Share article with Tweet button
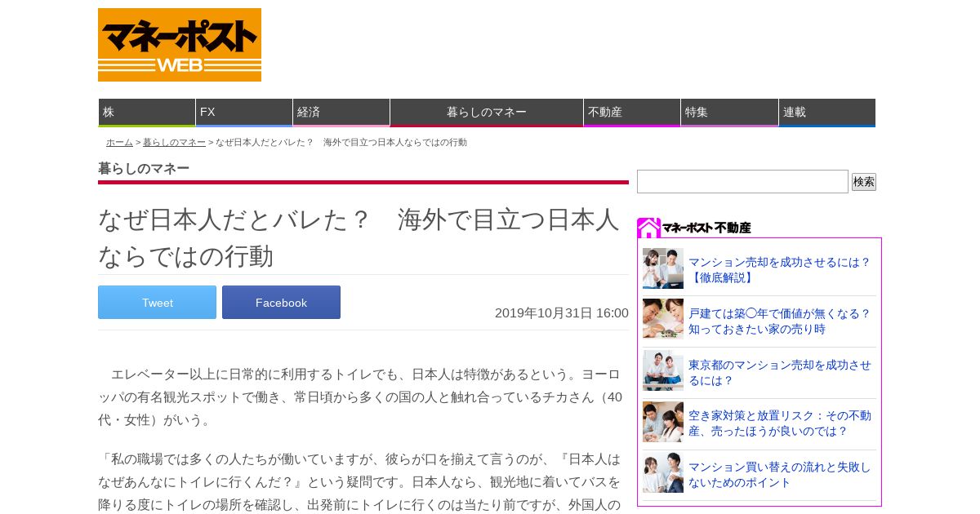 click(157, 303)
